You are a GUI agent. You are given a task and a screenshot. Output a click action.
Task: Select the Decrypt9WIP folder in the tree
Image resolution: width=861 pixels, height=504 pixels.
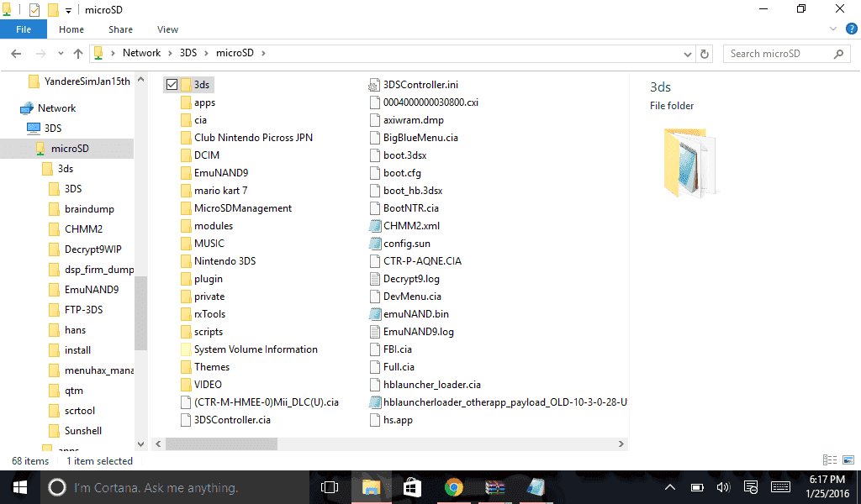tap(92, 249)
